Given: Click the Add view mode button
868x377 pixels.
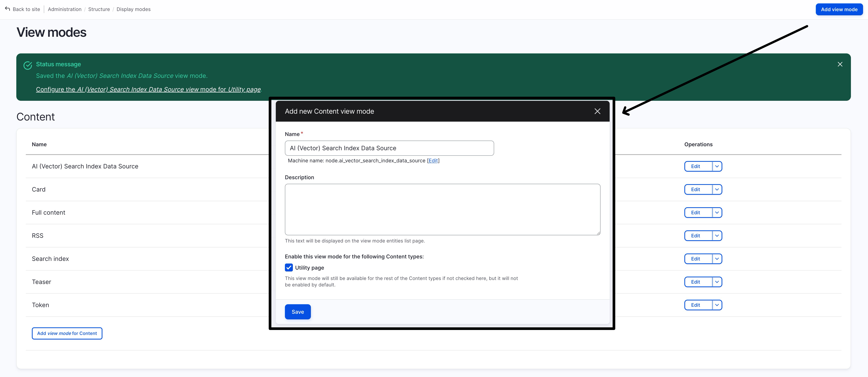Looking at the screenshot, I should [839, 9].
